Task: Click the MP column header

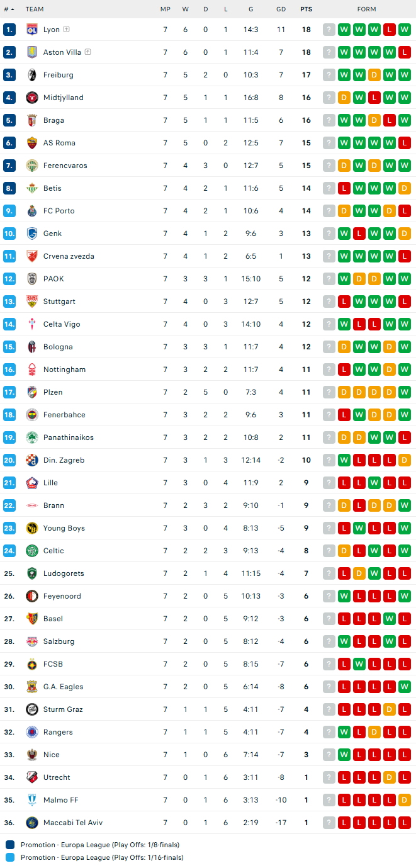Action: (165, 9)
